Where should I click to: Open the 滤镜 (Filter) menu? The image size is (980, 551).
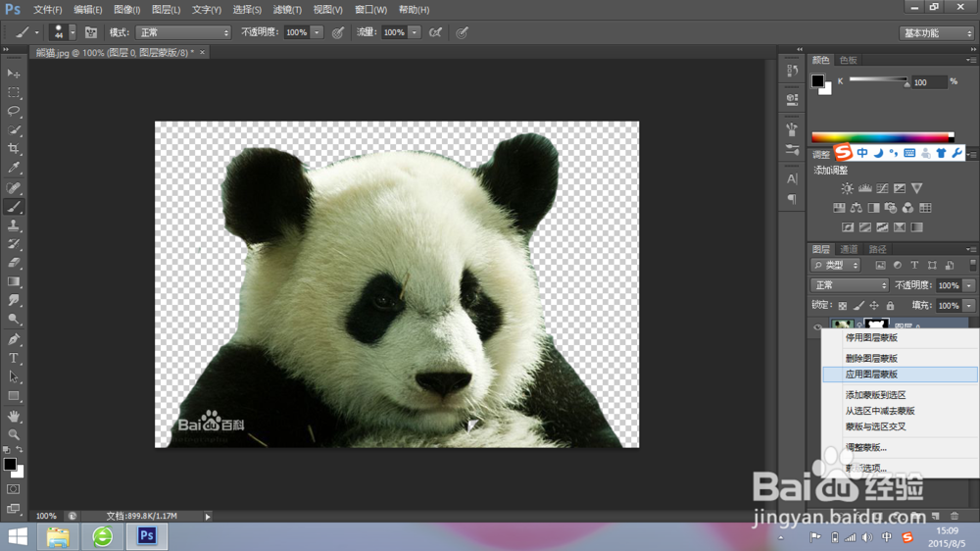click(289, 10)
